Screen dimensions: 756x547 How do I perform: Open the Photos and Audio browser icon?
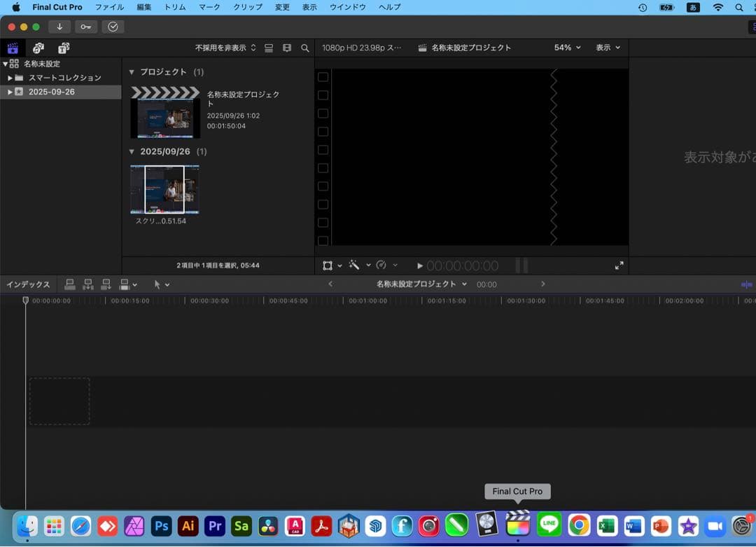click(x=38, y=48)
